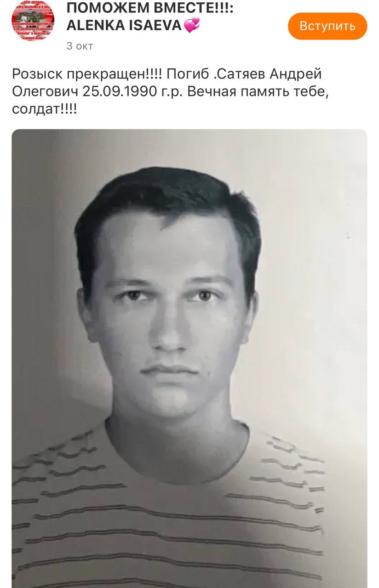Image resolution: width=379 pixels, height=588 pixels.
Task: Click the orange Вступить button
Action: coord(327,26)
